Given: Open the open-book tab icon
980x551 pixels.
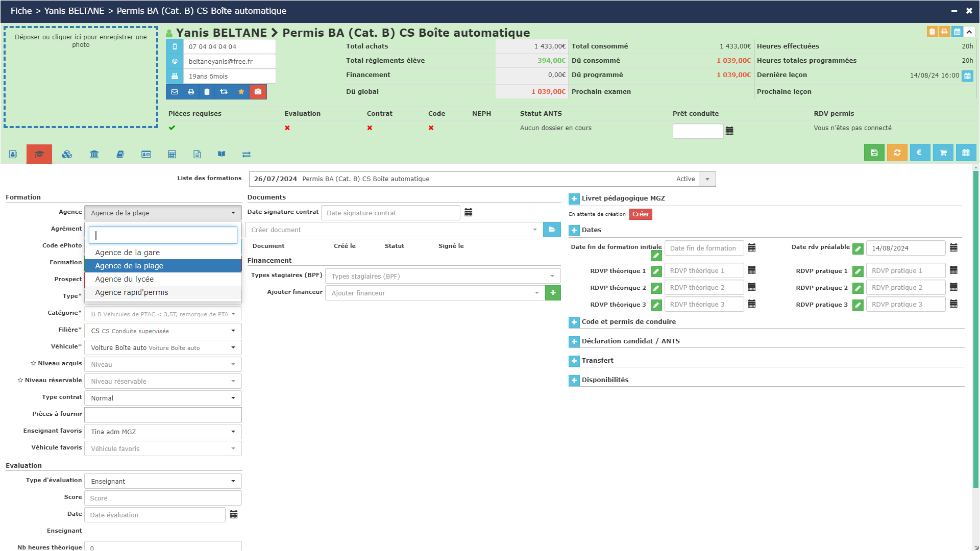Looking at the screenshot, I should (222, 154).
